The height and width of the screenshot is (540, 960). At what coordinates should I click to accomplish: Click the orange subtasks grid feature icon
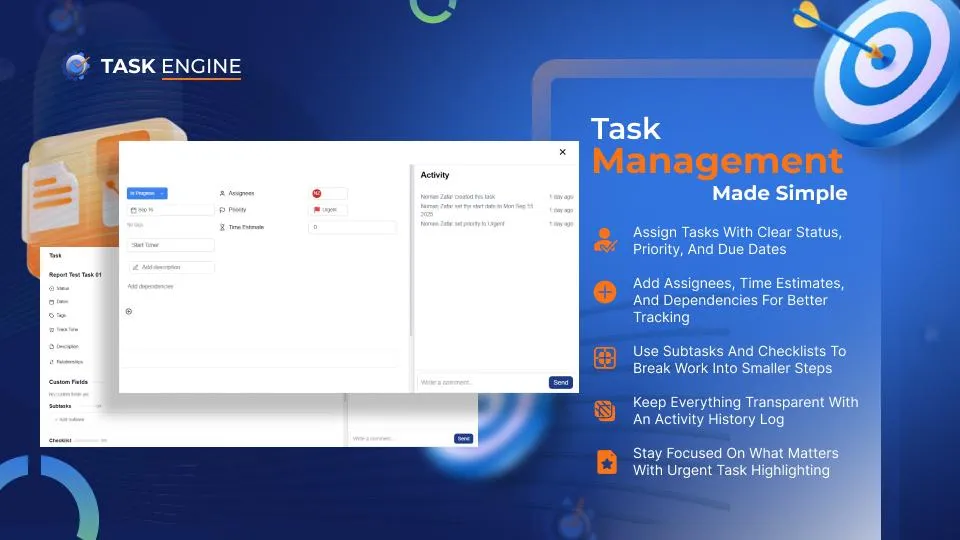pos(605,358)
